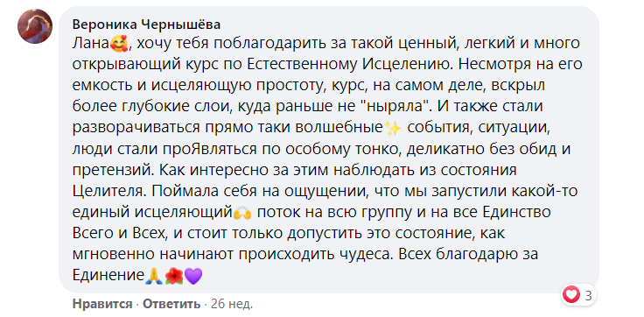Screen dimensions: 644x317
Task: Click the purple heart emoji
Action: 193,277
